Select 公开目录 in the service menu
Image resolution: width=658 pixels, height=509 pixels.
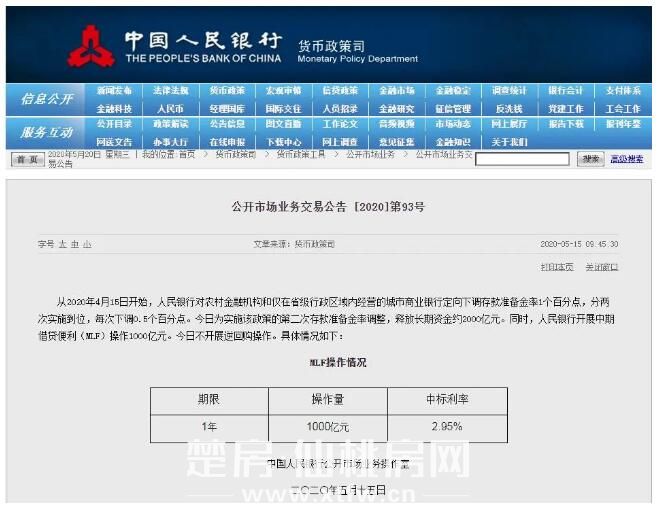click(x=114, y=124)
